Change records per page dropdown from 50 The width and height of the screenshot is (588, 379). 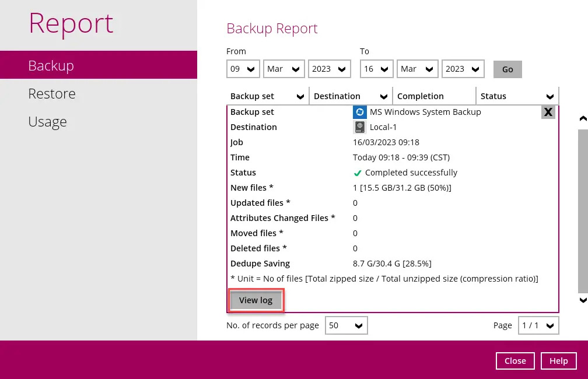pyautogui.click(x=346, y=325)
